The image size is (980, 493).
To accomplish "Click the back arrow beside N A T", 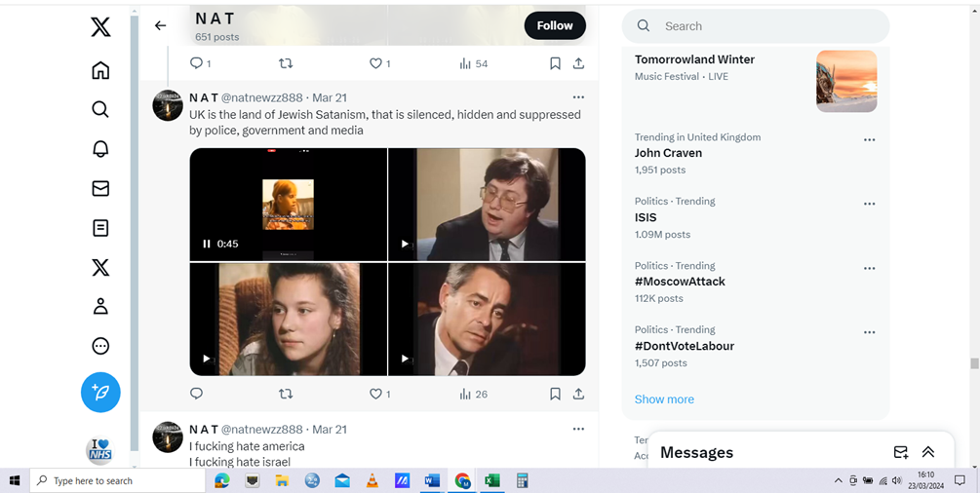I will point(161,26).
